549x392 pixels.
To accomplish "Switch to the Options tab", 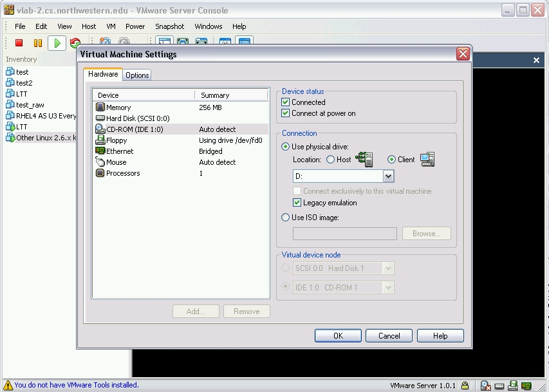I will (137, 75).
